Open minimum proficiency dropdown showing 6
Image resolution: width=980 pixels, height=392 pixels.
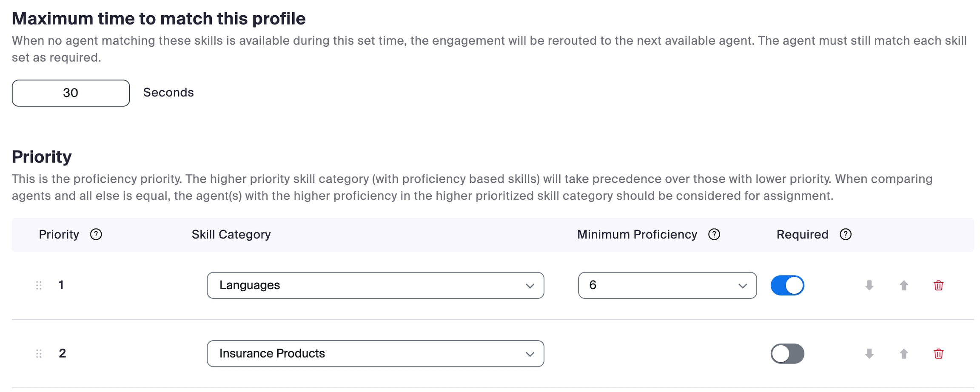pos(667,285)
